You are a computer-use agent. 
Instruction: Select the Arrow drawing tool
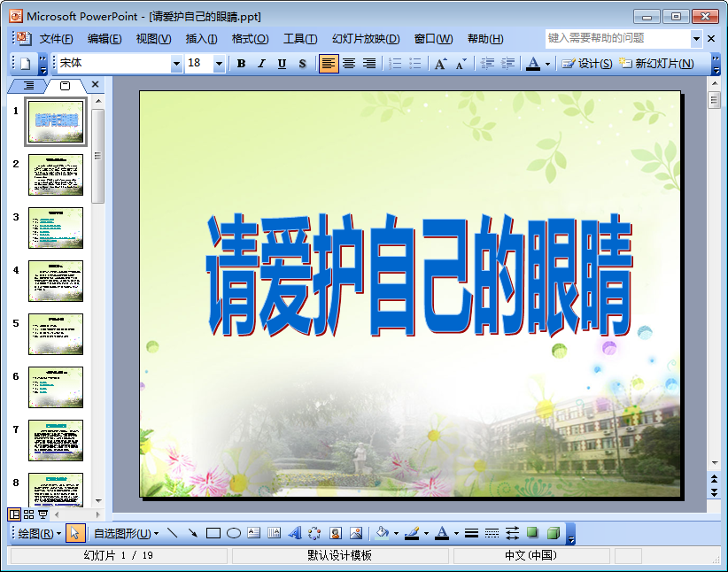click(193, 533)
